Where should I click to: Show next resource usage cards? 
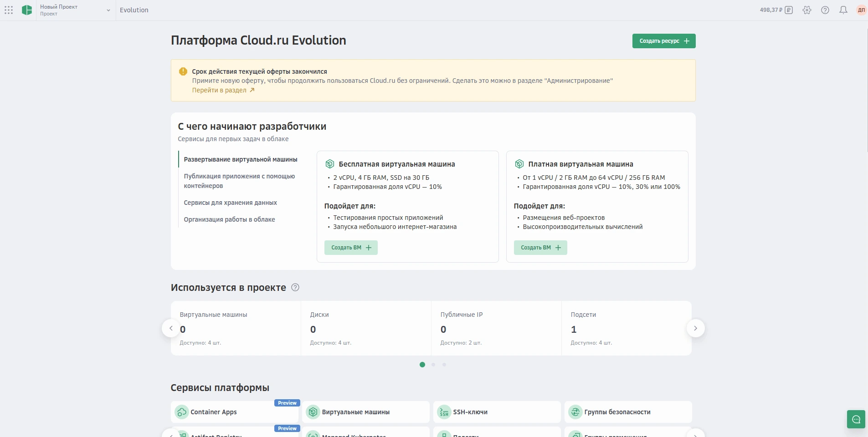695,328
